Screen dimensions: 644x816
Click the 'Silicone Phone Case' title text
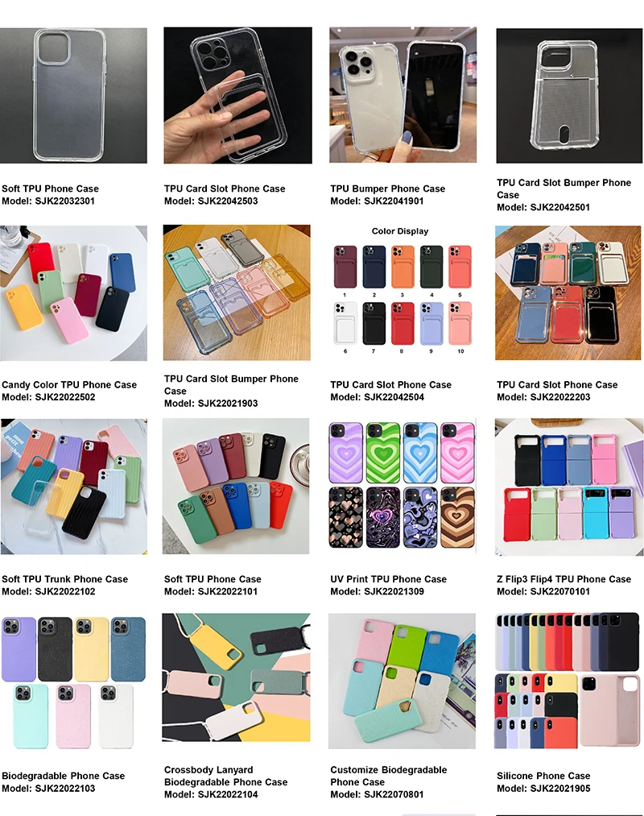(x=543, y=776)
